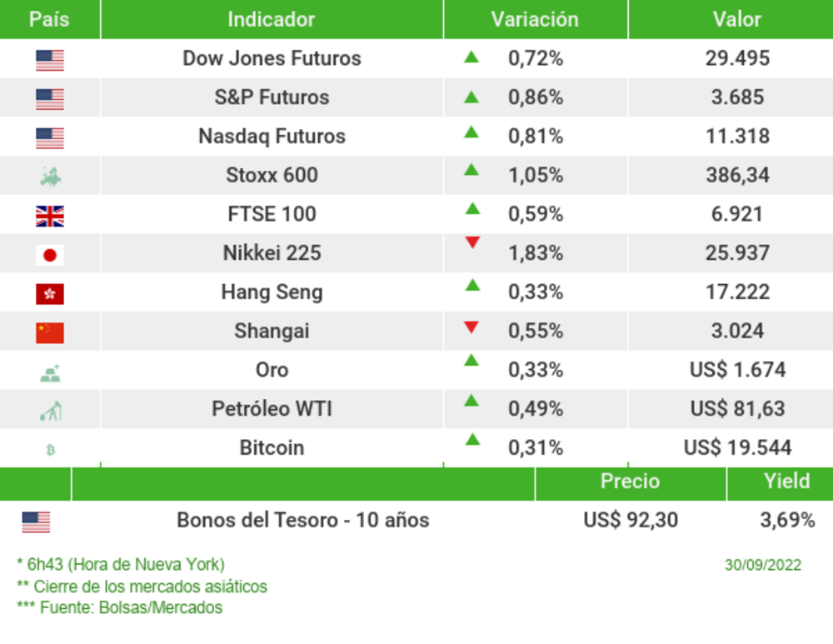The width and height of the screenshot is (833, 644).
Task: Open the S&P Futuros indicator name
Action: coord(272,97)
